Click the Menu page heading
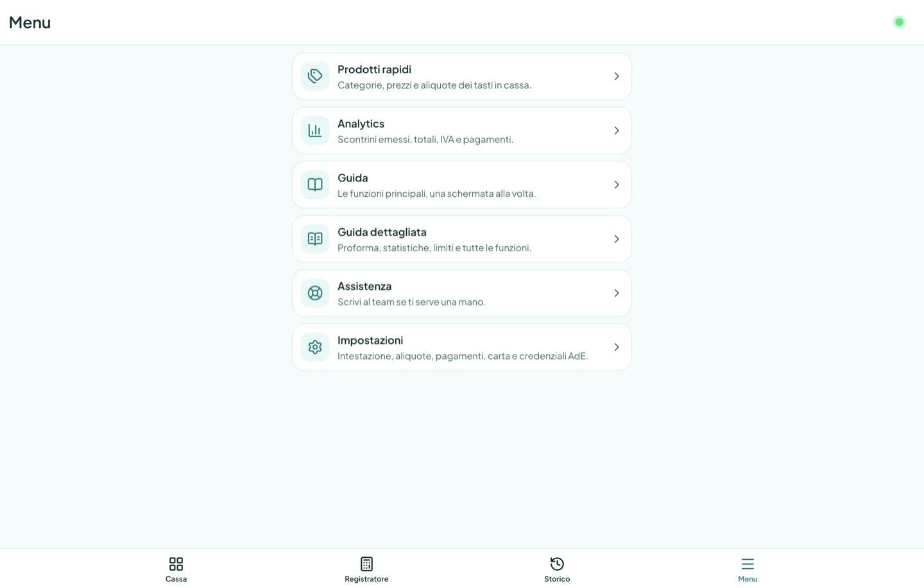Viewport: 924px width, 588px height. click(30, 22)
